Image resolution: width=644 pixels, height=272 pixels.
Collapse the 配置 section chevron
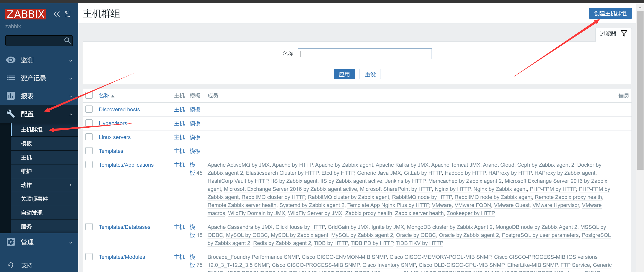point(70,114)
